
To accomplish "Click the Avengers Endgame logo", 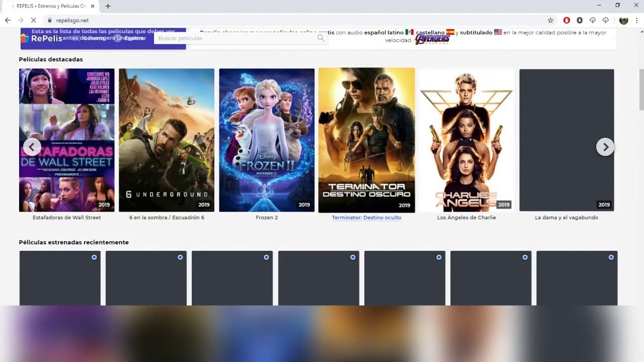I will 432,39.
